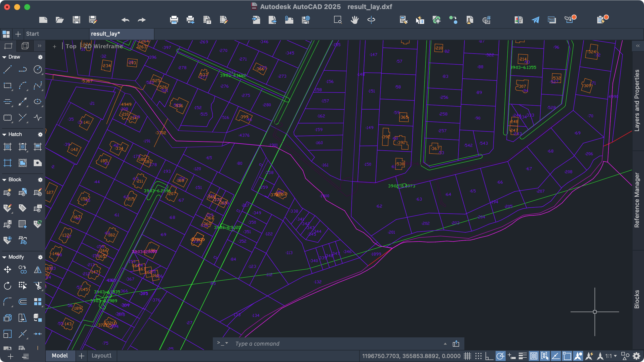Open the Reference Manager palette tab
Screen dimensions: 644x362
(637, 200)
